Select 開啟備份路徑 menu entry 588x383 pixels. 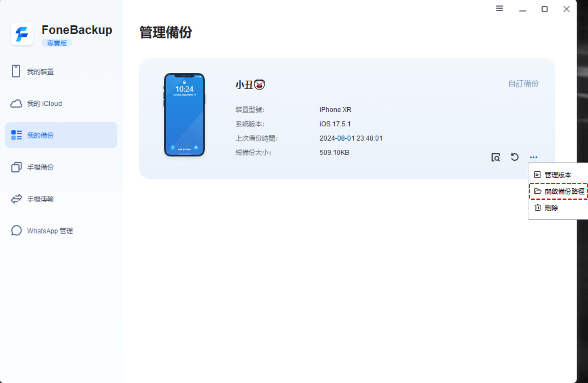(558, 191)
